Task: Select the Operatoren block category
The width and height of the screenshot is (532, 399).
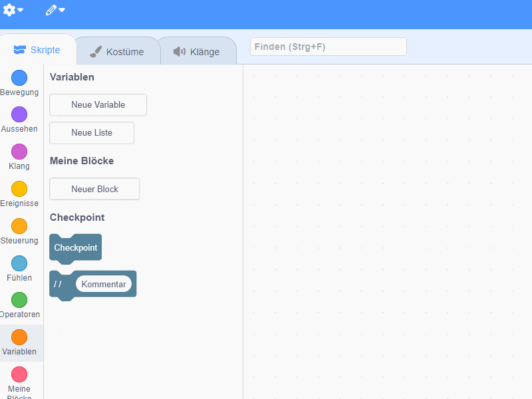Action: coord(19,305)
